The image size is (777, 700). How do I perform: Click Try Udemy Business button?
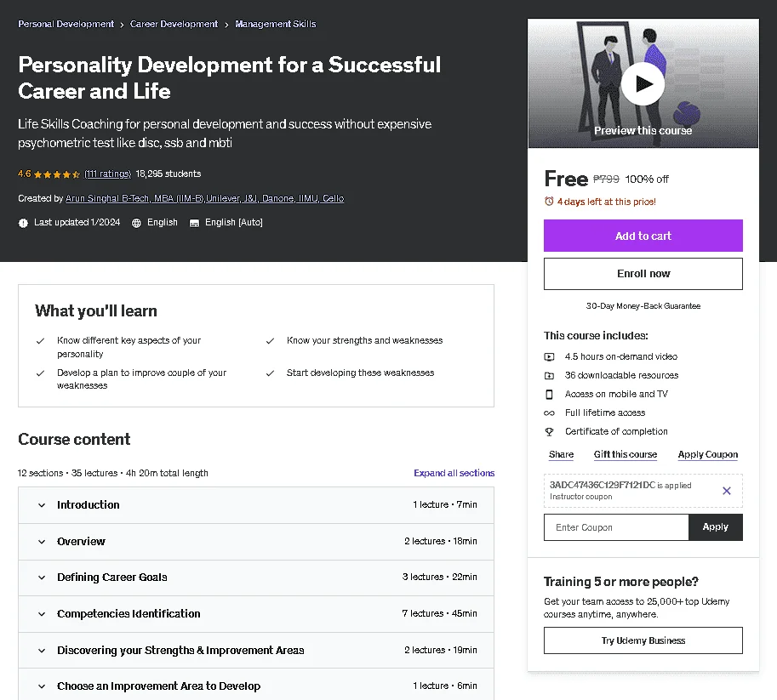coord(643,640)
